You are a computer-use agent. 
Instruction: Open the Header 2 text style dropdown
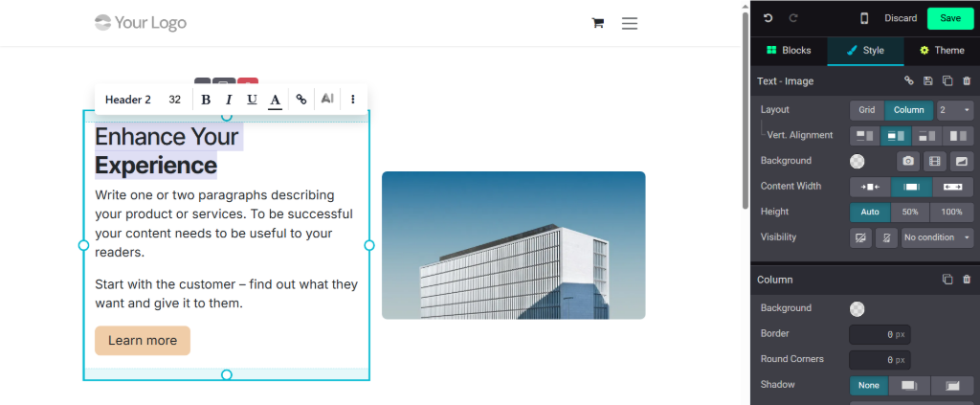(128, 100)
